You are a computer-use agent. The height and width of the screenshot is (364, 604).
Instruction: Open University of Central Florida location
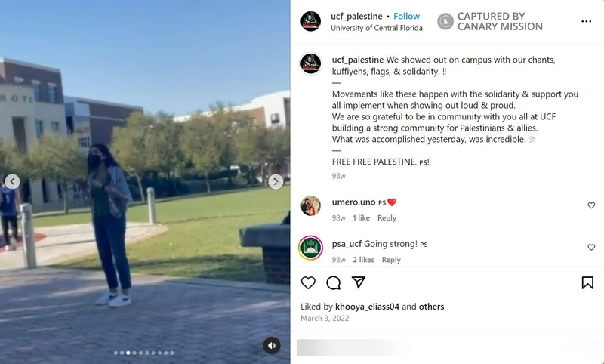(x=376, y=28)
